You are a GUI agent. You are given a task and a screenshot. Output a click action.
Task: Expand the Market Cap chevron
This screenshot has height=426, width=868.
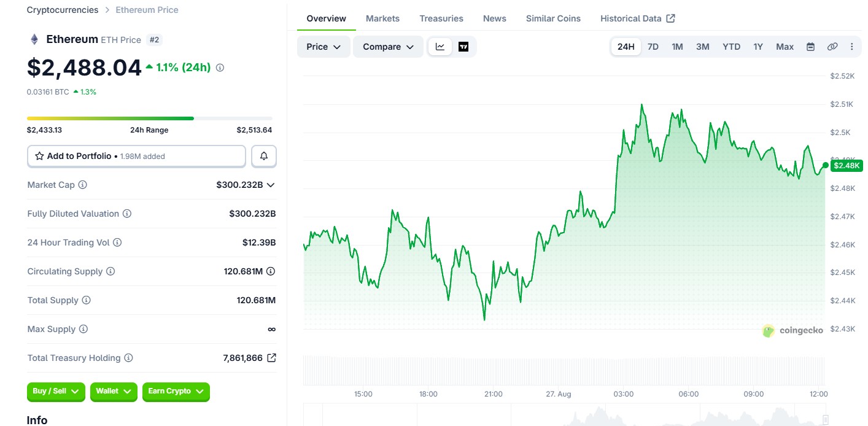tap(271, 185)
